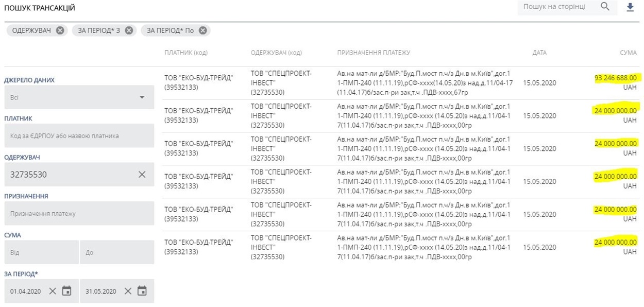Open the ДЖЕРЕЛО ДАНИХ dropdown
Image resolution: width=644 pixels, height=307 pixels.
[x=79, y=97]
